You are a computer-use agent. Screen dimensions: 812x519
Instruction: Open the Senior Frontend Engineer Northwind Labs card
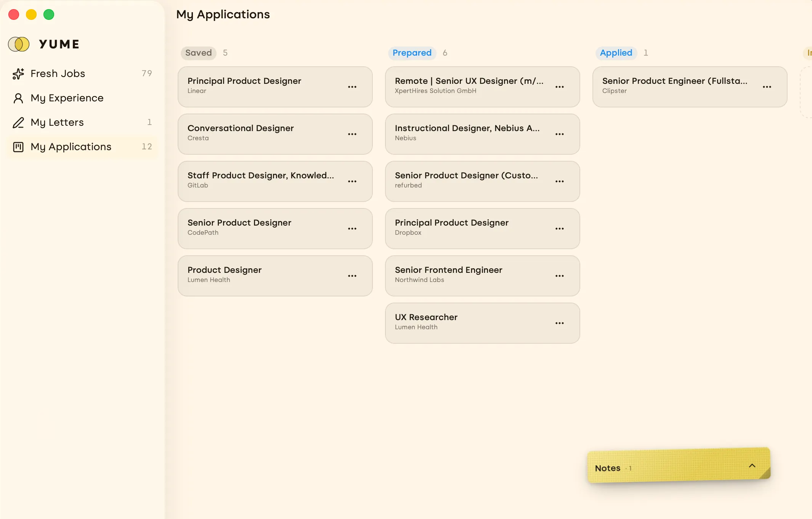[482, 276]
